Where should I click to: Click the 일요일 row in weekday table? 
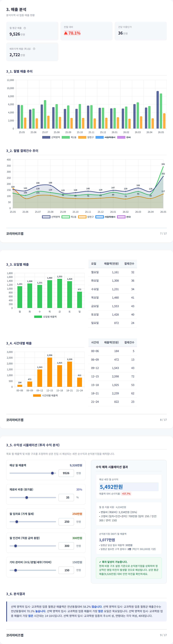point(113,323)
